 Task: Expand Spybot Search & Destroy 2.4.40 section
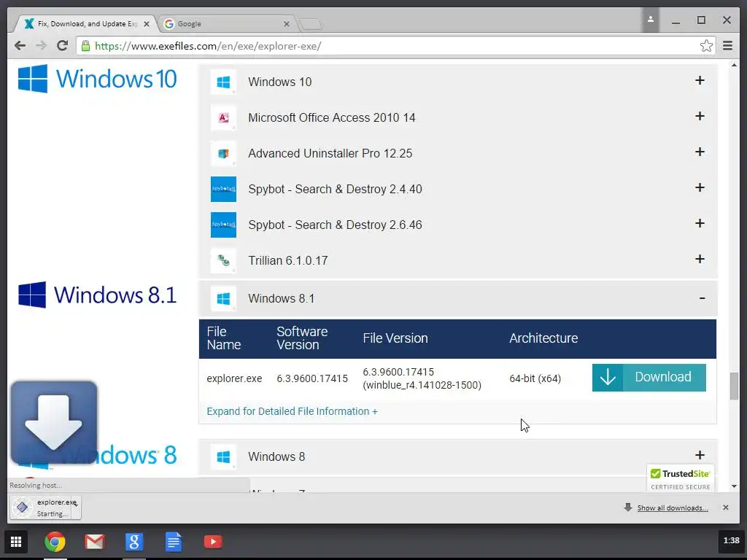(700, 187)
